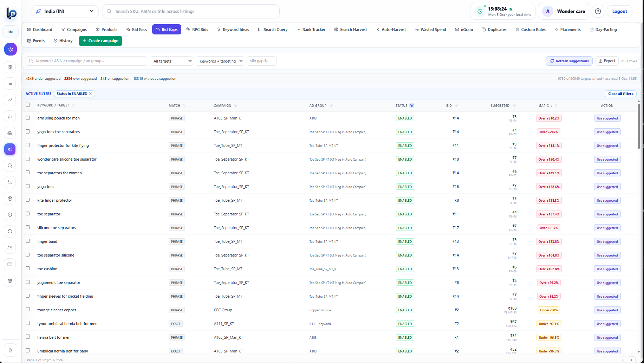This screenshot has height=363, width=644.
Task: Open the Suggested column filter
Action: (514, 105)
